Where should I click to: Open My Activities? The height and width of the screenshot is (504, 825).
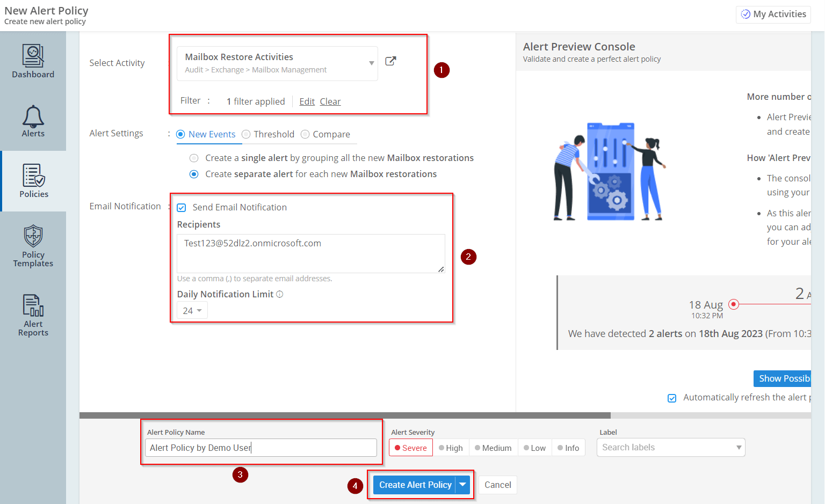coord(773,14)
